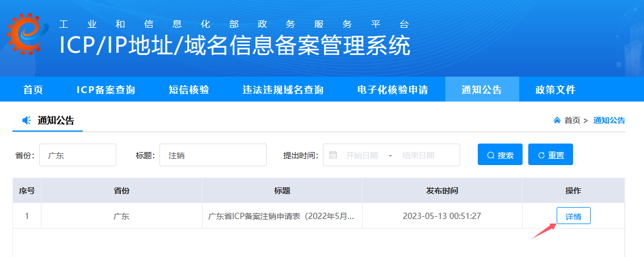
Task: Click the 广东省ICP备案注销申请表 title cell
Action: point(282,216)
